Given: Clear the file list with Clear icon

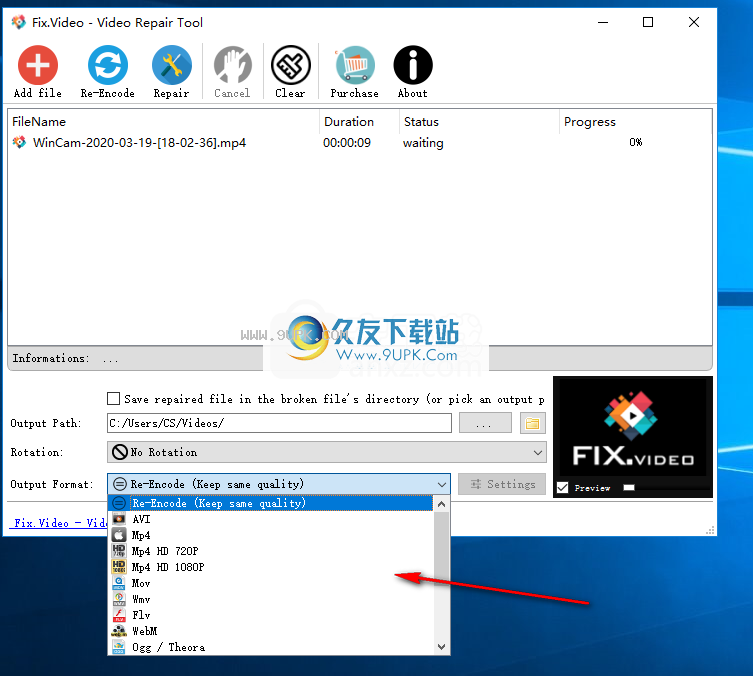Looking at the screenshot, I should click(x=291, y=65).
